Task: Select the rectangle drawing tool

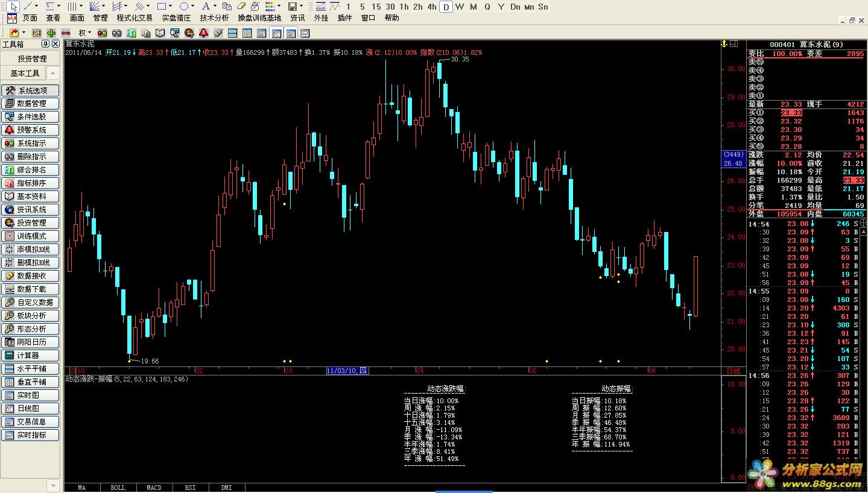Action: 162,7
